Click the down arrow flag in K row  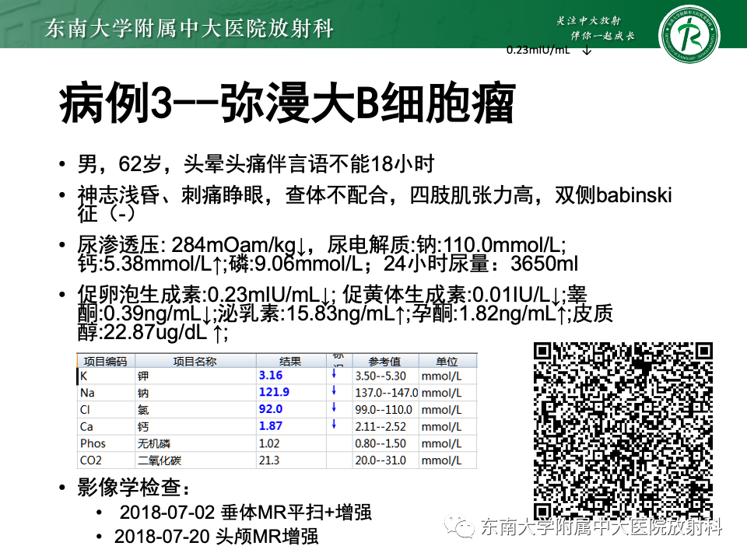(334, 374)
